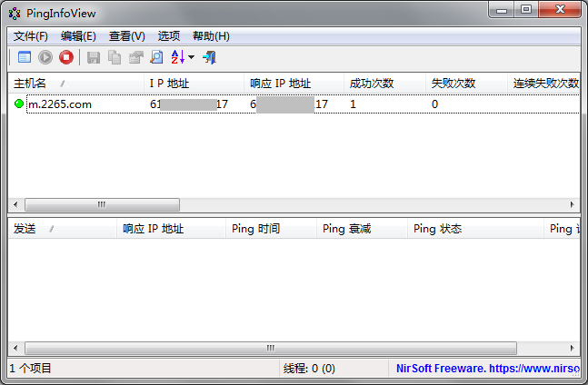Close the PingInfoView window
The width and height of the screenshot is (588, 385).
click(560, 10)
